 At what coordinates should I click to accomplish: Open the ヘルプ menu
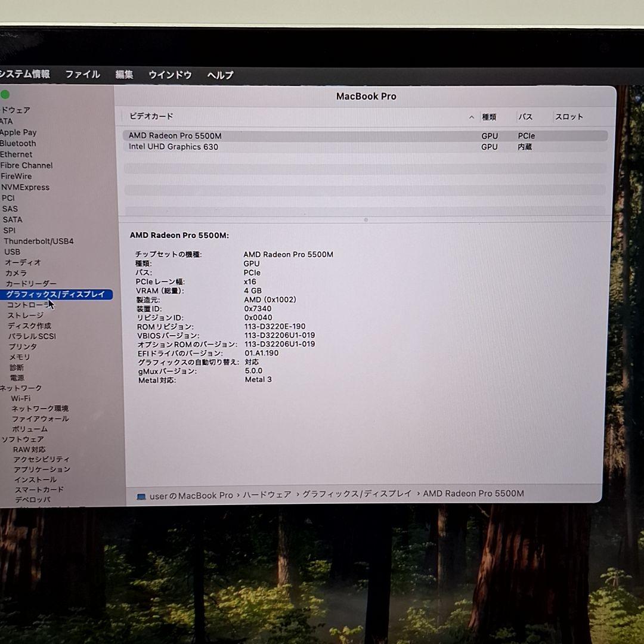pos(219,75)
